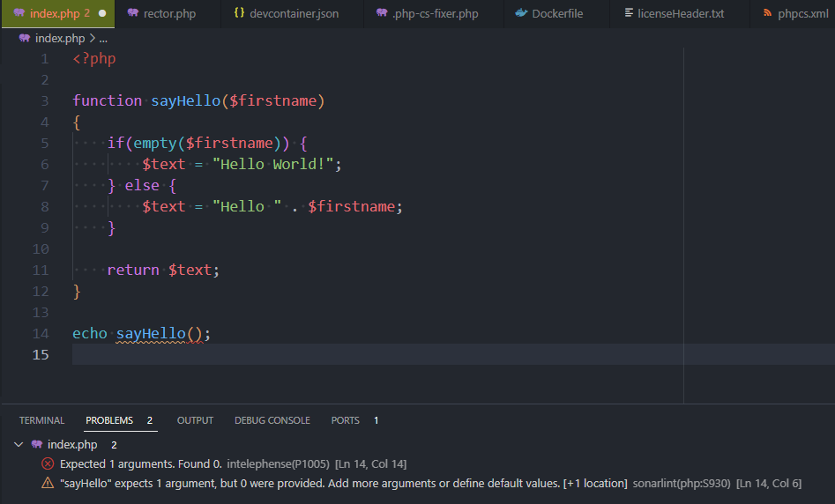Open the rector.php tab

168,14
